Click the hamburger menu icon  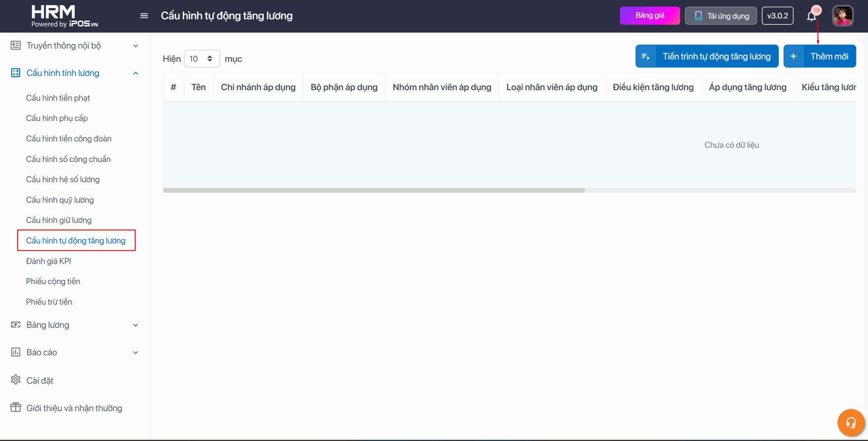pyautogui.click(x=144, y=16)
